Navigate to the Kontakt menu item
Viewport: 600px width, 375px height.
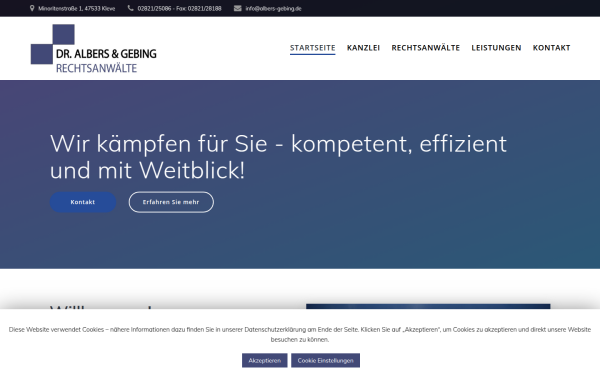click(x=551, y=48)
